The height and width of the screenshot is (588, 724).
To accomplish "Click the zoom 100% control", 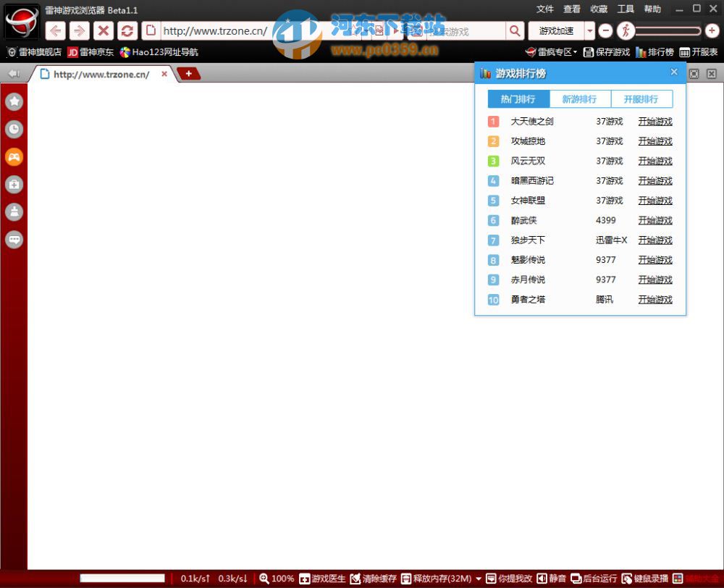I will click(x=277, y=579).
